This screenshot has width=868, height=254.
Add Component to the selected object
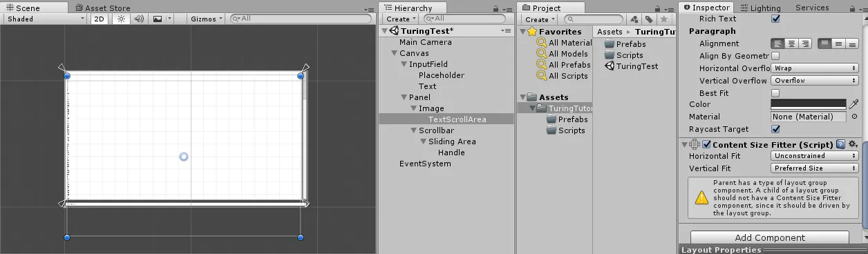[x=770, y=237]
